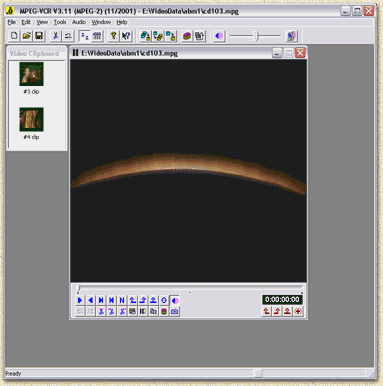Open the File menu
The height and width of the screenshot is (386, 383).
[12, 22]
